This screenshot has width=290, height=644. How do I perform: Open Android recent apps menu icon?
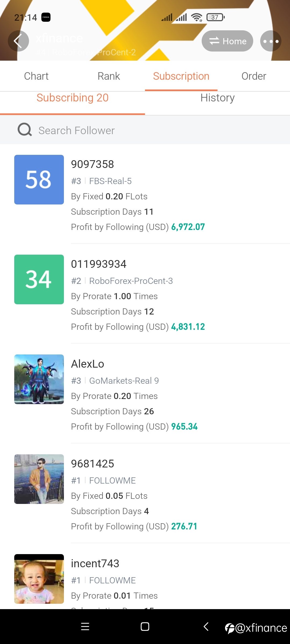point(85,626)
